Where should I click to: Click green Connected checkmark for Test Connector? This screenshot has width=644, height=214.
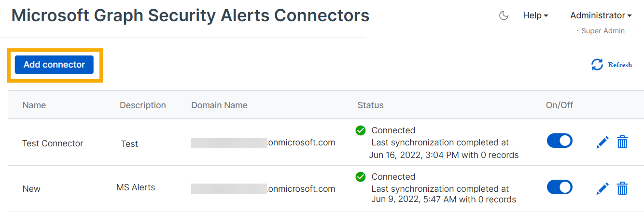pos(361,130)
